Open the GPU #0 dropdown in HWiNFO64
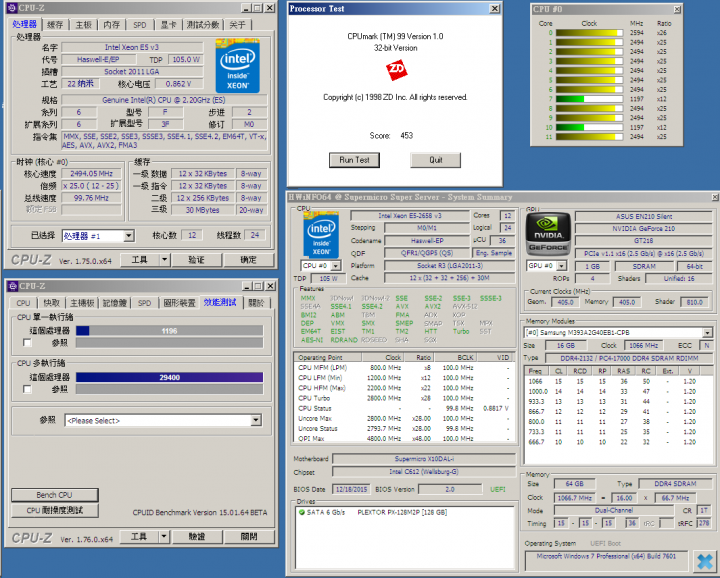The image size is (720, 578). (562, 266)
